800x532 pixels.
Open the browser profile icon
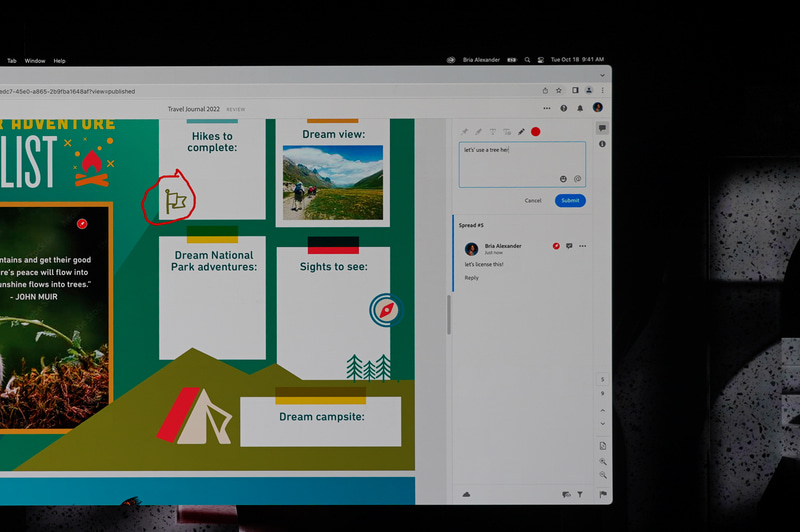[x=589, y=90]
